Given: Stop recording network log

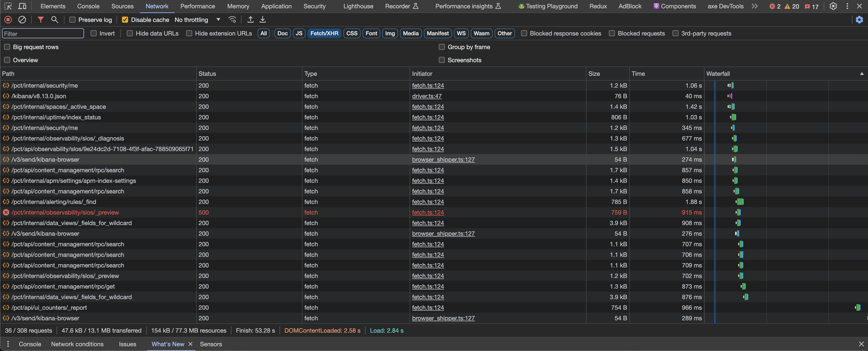Looking at the screenshot, I should (x=8, y=20).
